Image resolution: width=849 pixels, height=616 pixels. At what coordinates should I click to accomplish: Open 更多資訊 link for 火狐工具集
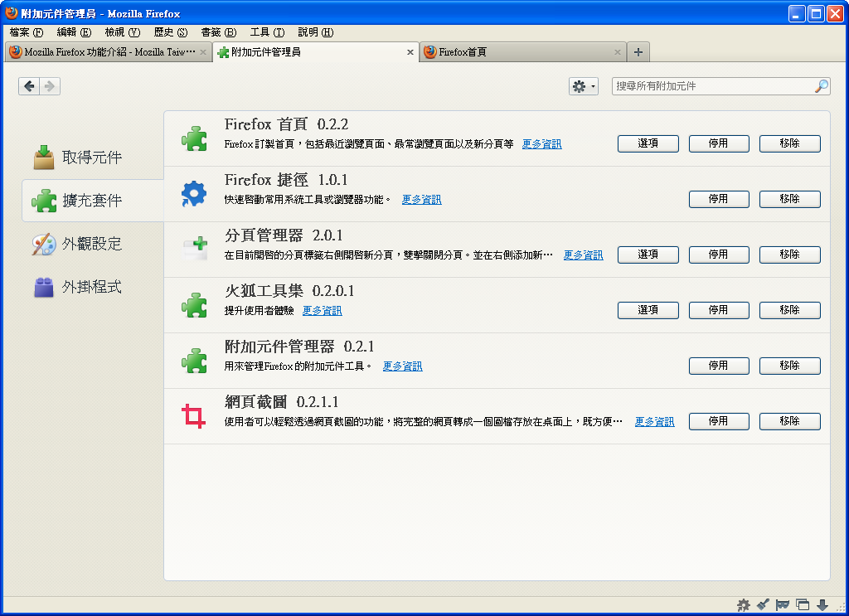[322, 311]
